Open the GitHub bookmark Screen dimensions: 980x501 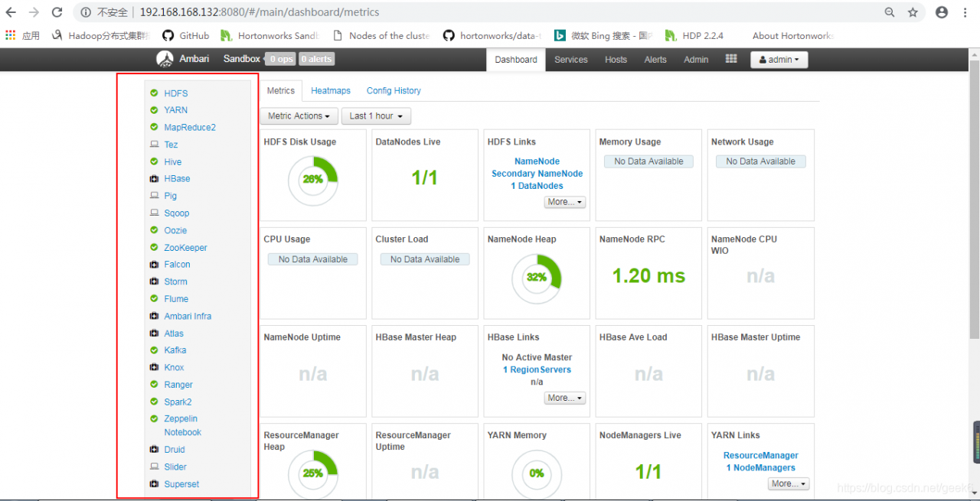click(185, 35)
